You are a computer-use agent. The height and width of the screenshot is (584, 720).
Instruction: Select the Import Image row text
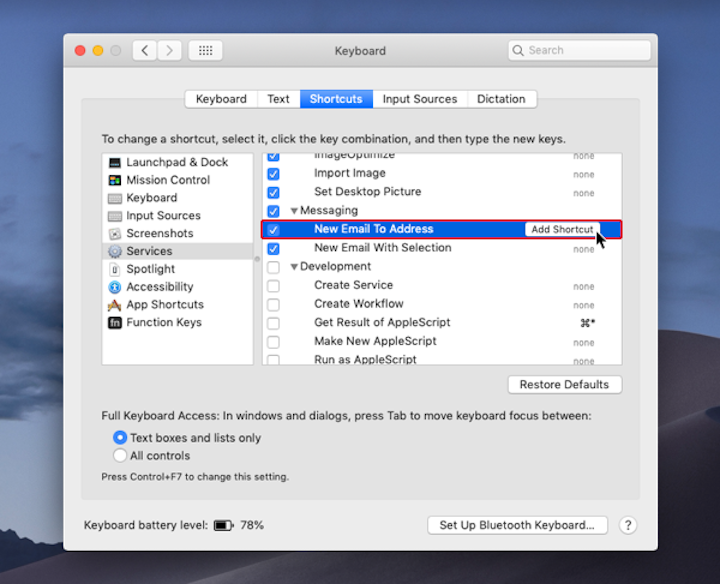click(x=350, y=173)
